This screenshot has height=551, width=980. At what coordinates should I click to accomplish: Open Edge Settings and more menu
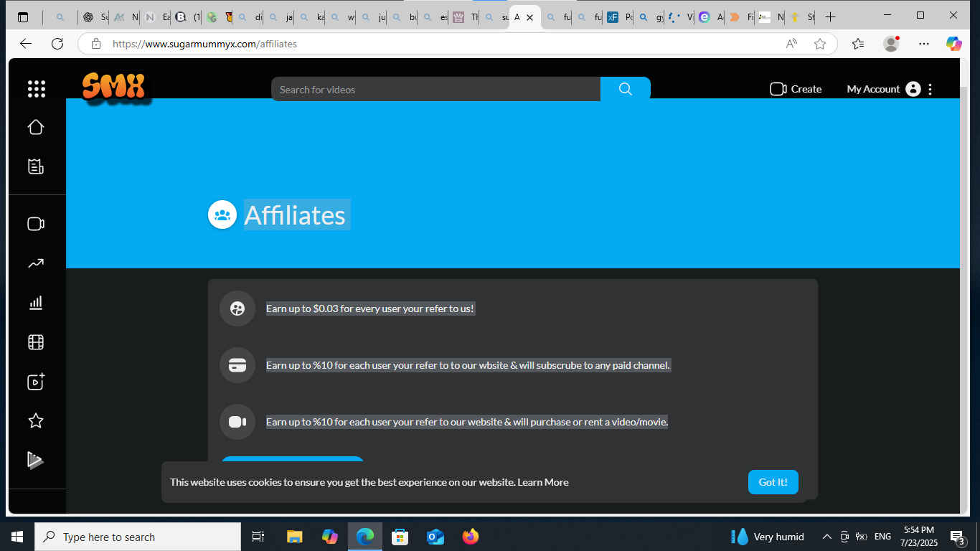point(924,44)
